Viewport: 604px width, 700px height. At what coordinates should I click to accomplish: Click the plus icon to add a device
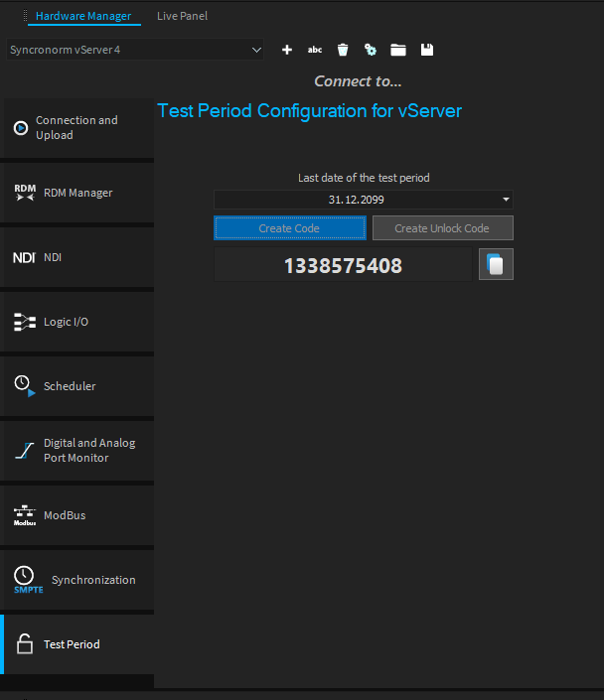[287, 50]
